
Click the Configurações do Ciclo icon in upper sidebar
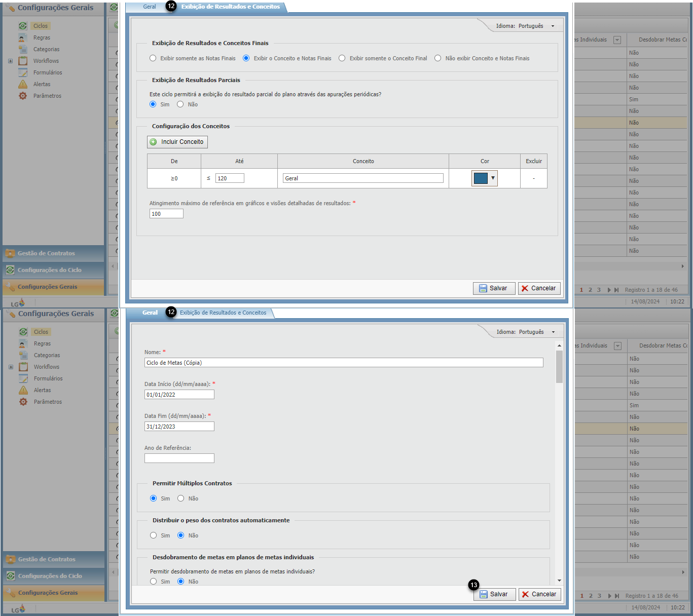tap(10, 270)
